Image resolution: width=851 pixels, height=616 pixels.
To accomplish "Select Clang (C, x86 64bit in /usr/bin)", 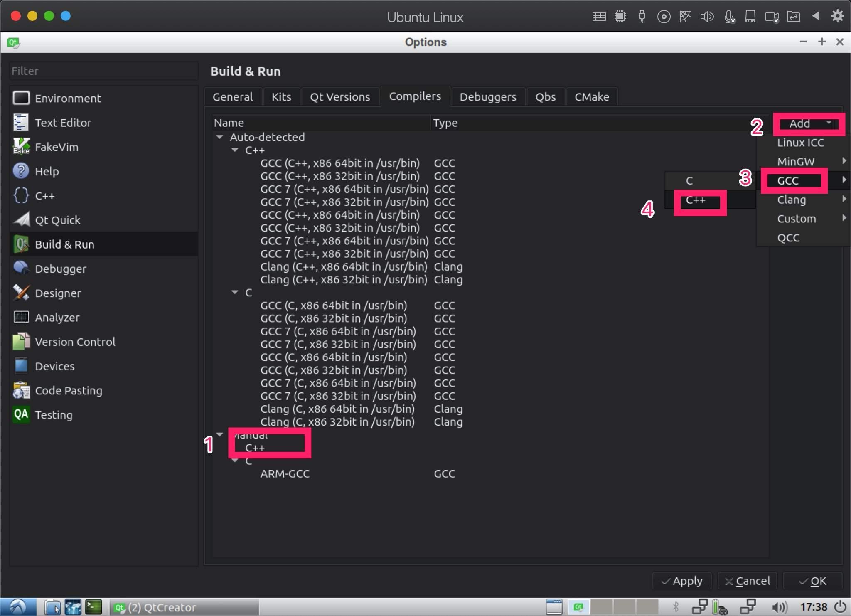I will point(489,409).
